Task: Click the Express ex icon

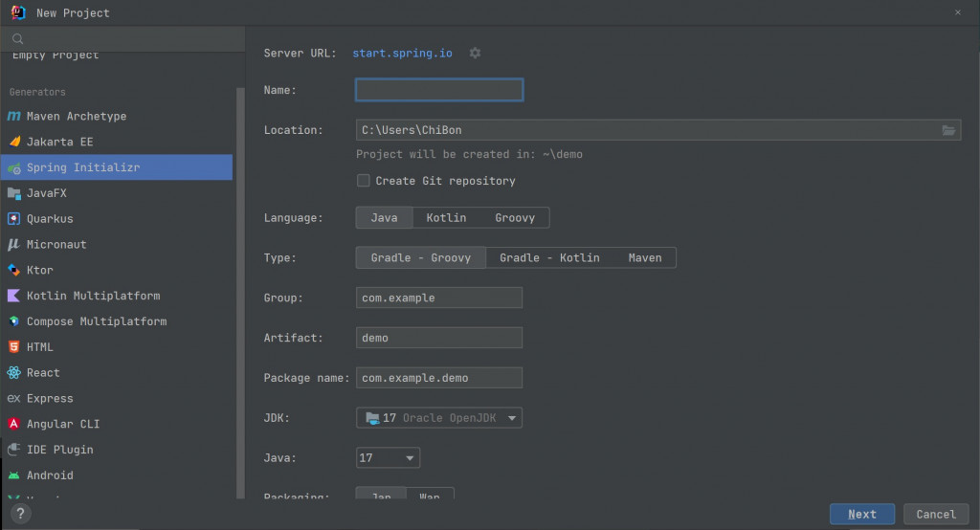Action: pyautogui.click(x=13, y=398)
